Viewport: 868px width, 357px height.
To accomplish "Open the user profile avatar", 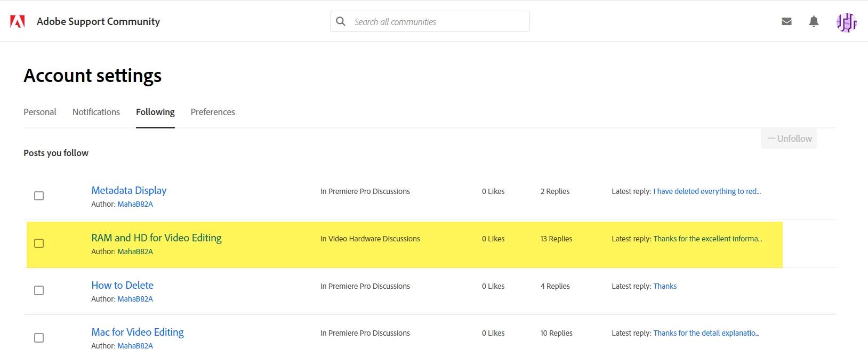I will click(846, 22).
